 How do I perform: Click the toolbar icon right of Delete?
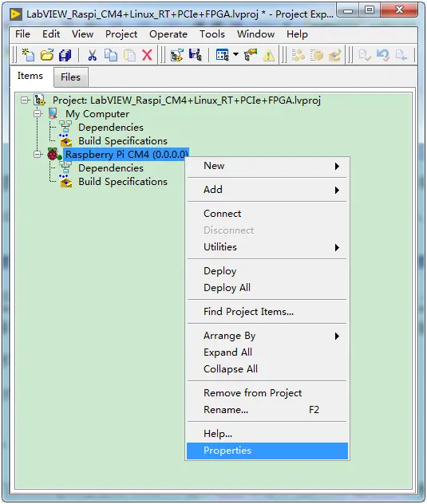177,55
